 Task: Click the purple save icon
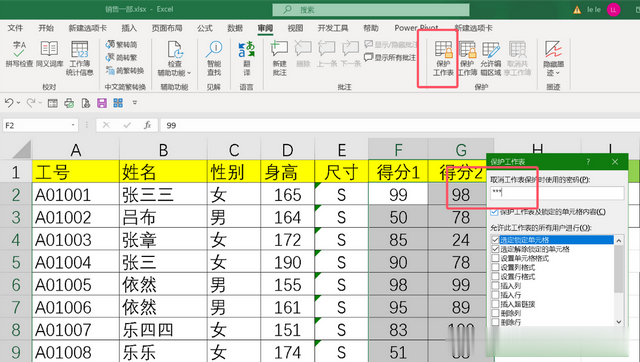click(102, 103)
